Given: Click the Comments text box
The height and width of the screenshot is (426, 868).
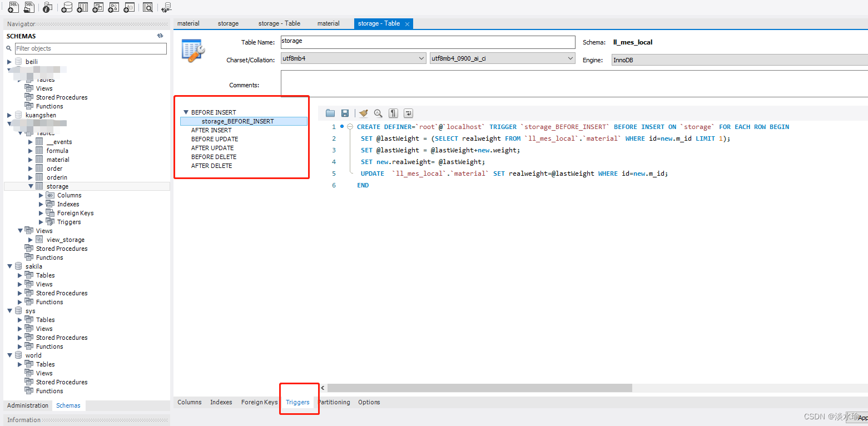Looking at the screenshot, I should [x=574, y=83].
